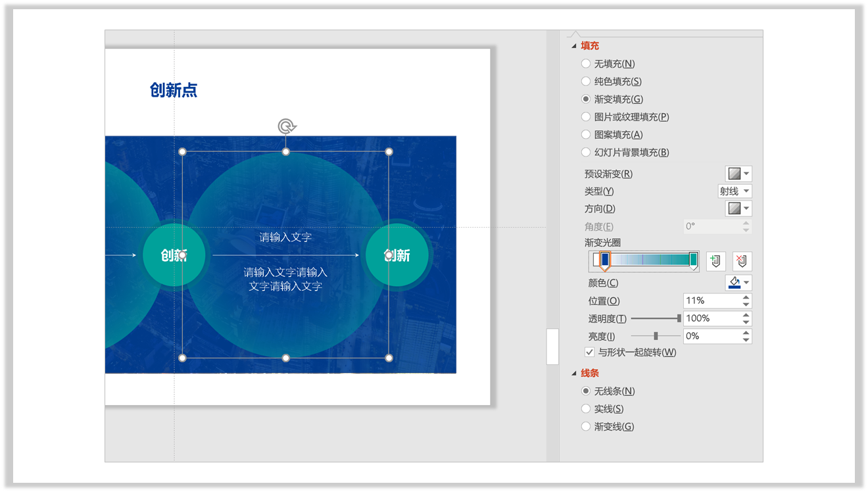Open the 颜色 color picker dropdown

pos(738,283)
